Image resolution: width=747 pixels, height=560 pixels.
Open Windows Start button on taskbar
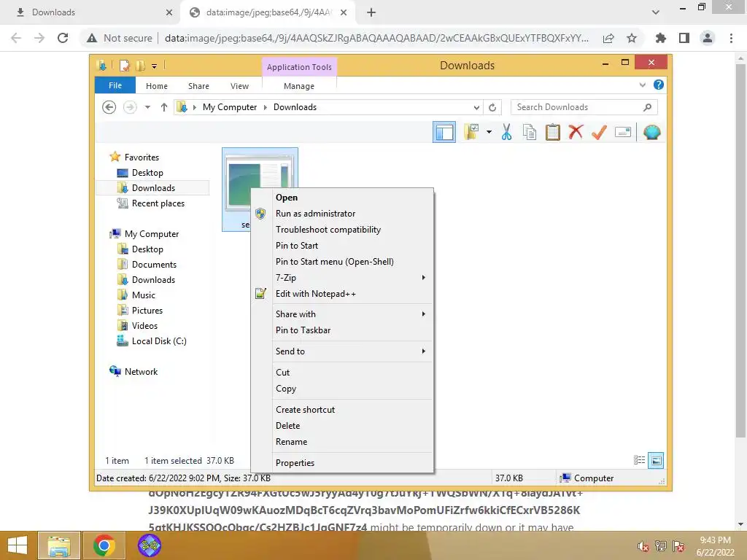click(x=18, y=545)
